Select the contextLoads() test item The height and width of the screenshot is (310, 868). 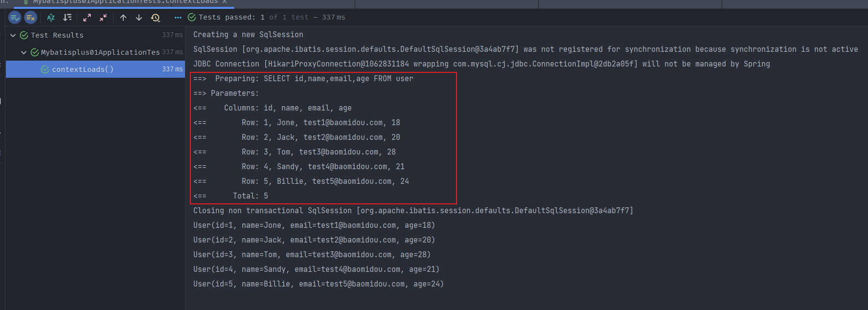[83, 69]
